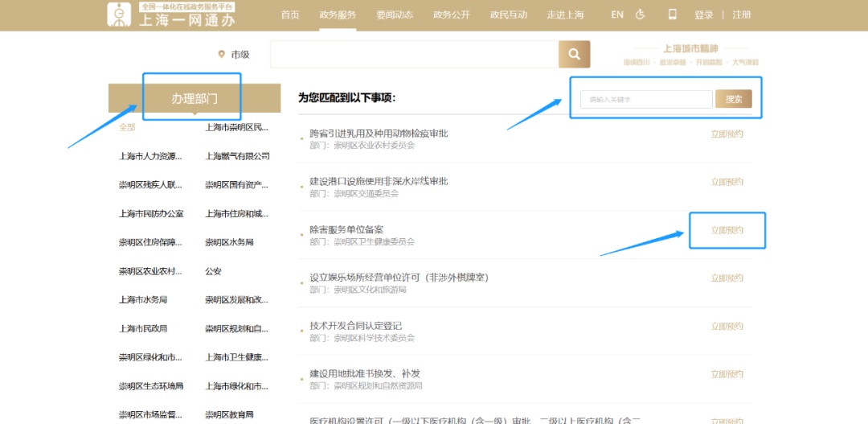Focus the keyword filter input field
The image size is (868, 424).
click(x=646, y=99)
